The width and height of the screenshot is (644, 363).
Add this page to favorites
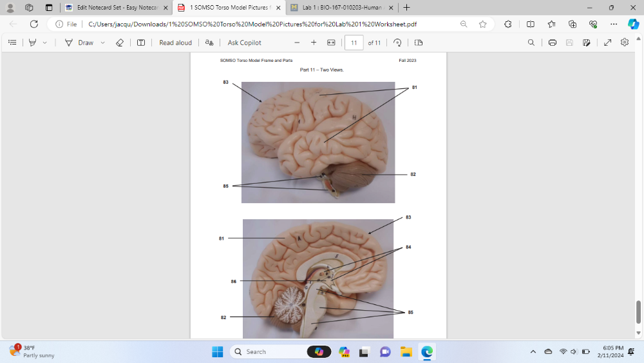pos(483,24)
